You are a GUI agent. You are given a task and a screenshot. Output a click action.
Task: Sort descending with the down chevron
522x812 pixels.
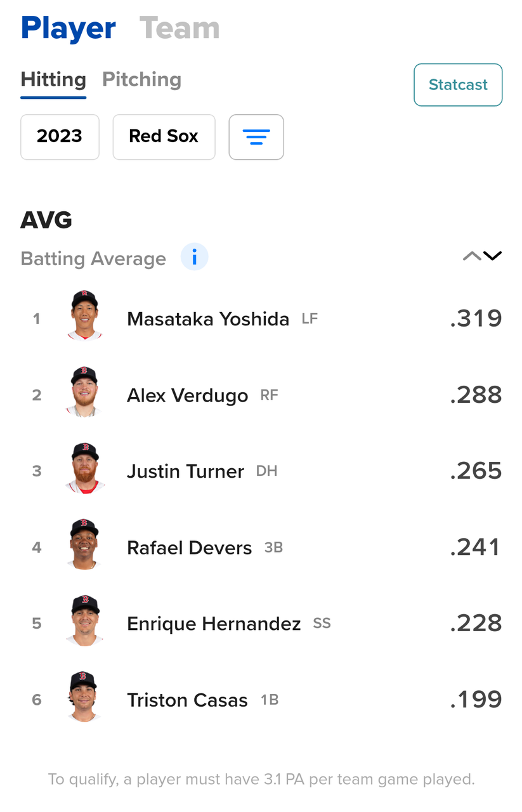pyautogui.click(x=493, y=256)
